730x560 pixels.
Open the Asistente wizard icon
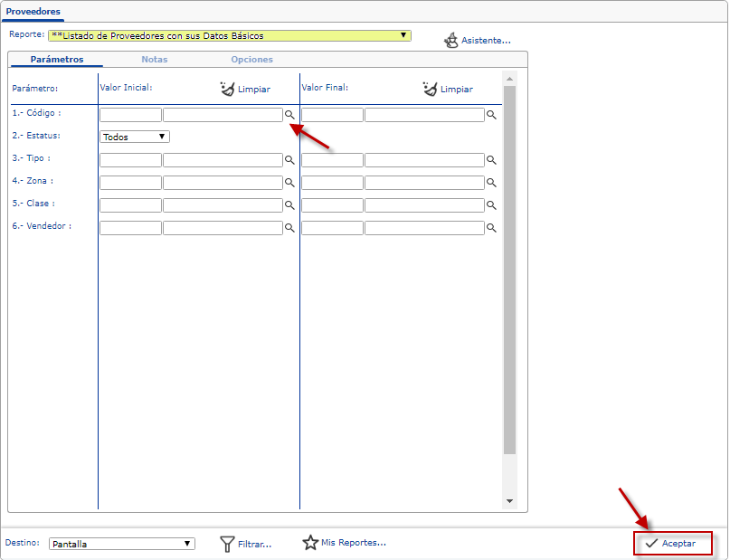pyautogui.click(x=451, y=41)
